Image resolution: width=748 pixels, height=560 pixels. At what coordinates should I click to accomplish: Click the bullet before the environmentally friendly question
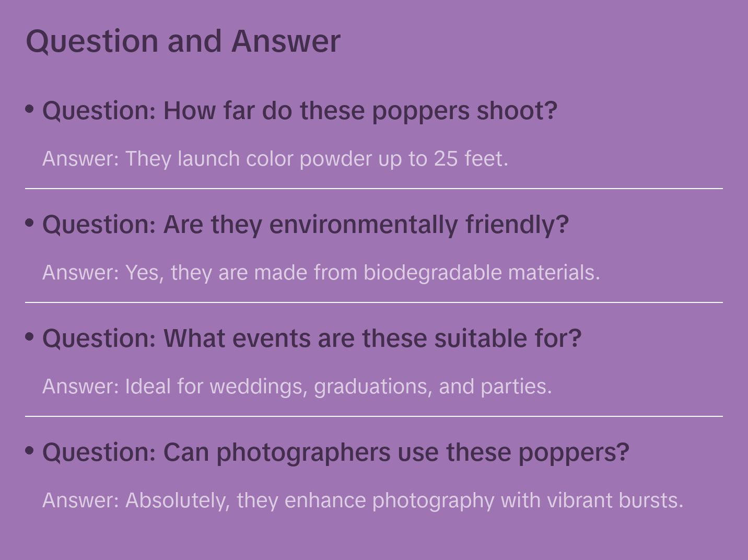click(30, 223)
